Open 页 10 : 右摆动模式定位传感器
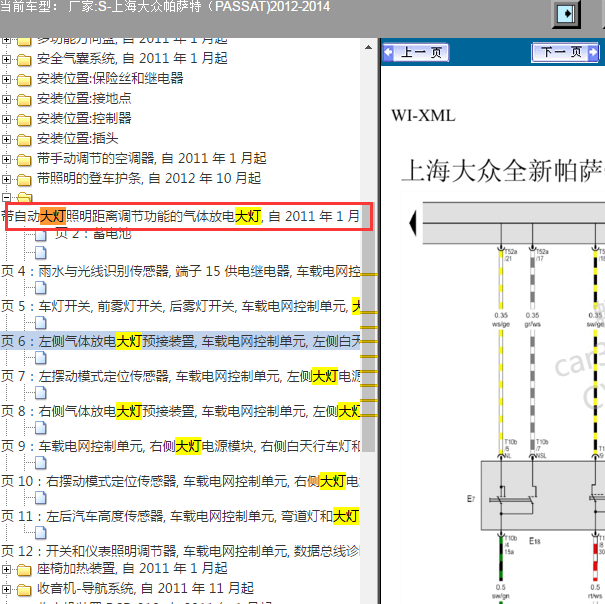Viewport: 605px width, 604px height. [x=180, y=481]
